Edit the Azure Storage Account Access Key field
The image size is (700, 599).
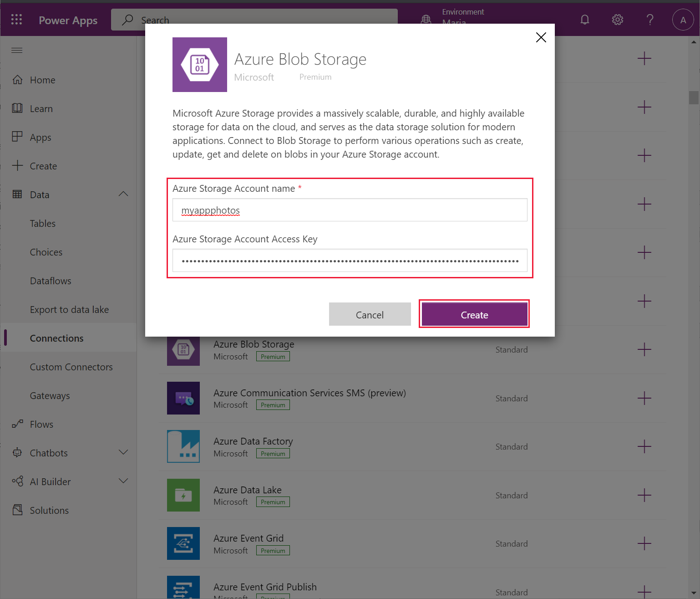[x=350, y=261]
